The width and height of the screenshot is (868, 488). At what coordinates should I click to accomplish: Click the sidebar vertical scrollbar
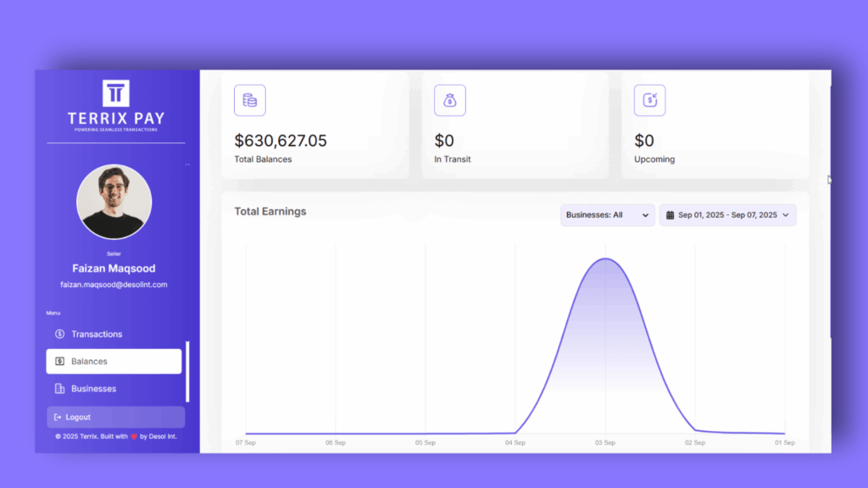pos(187,371)
